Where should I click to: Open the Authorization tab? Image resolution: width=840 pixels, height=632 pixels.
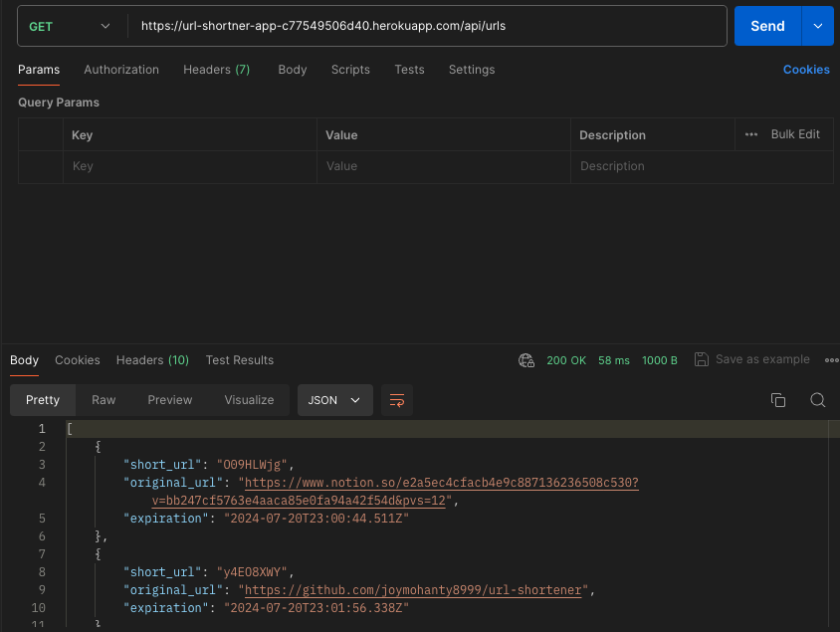pos(121,70)
